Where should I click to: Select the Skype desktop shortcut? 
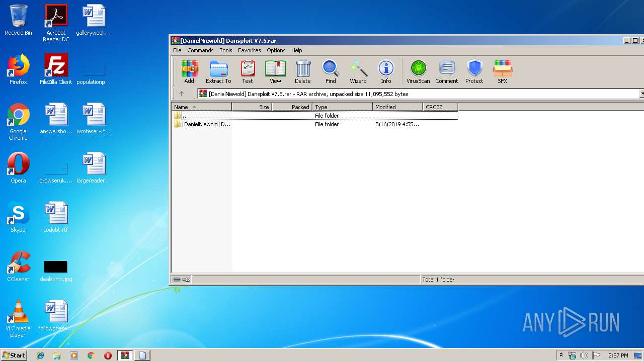pos(18,217)
